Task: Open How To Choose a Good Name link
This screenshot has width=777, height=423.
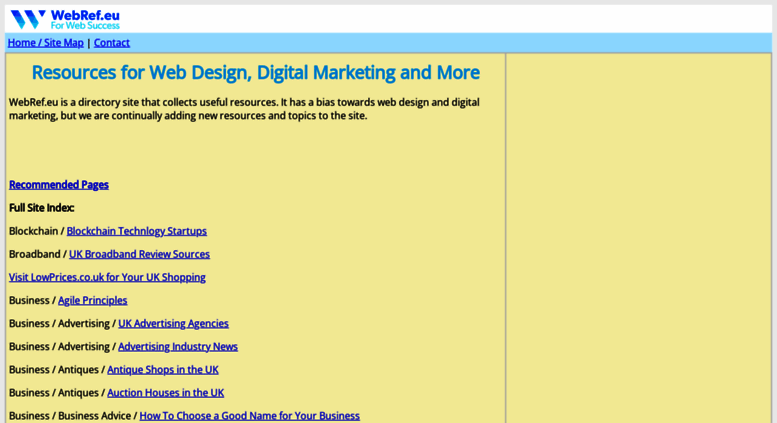Action: click(250, 416)
